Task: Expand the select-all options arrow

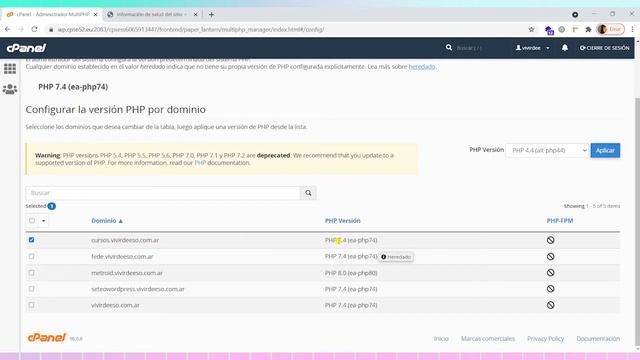Action: click(44, 221)
